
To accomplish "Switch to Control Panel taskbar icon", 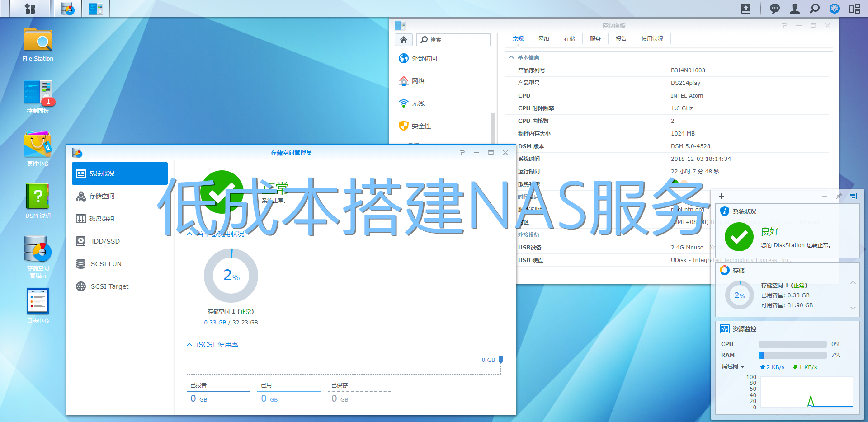I will [x=95, y=9].
